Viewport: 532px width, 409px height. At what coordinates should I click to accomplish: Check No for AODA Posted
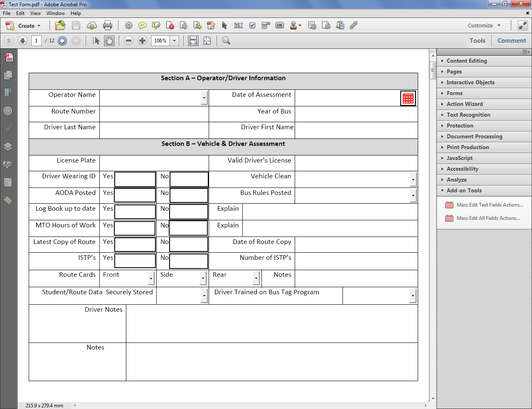[x=189, y=195]
